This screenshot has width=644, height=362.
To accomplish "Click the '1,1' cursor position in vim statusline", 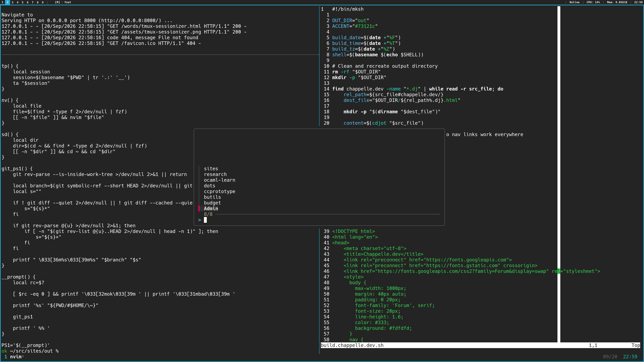I will coord(593,345).
